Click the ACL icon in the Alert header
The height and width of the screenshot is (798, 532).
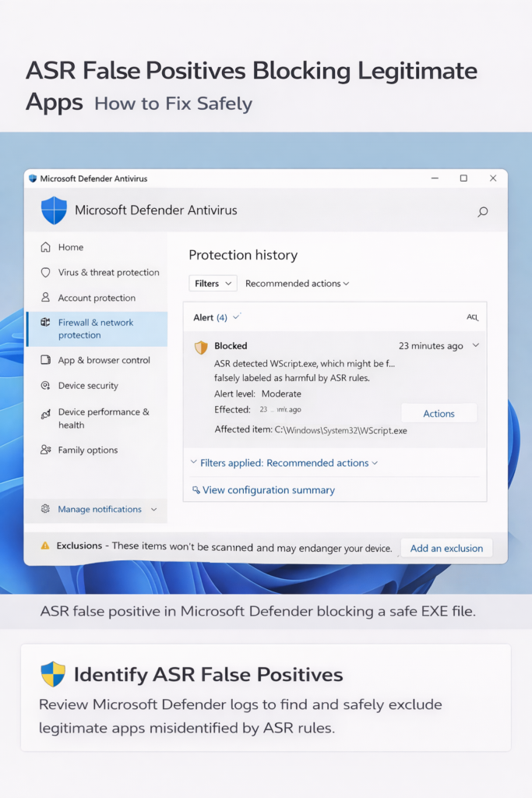click(473, 317)
